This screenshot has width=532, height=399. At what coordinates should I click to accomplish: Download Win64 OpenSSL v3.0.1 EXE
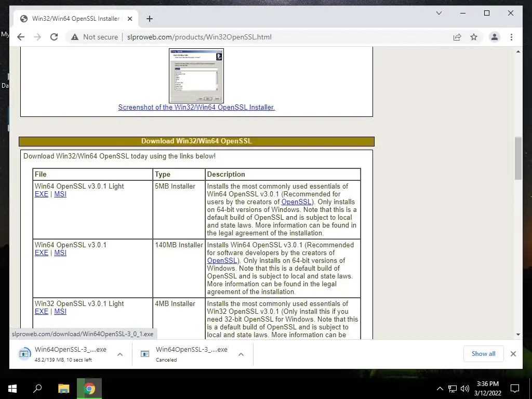[x=42, y=253]
